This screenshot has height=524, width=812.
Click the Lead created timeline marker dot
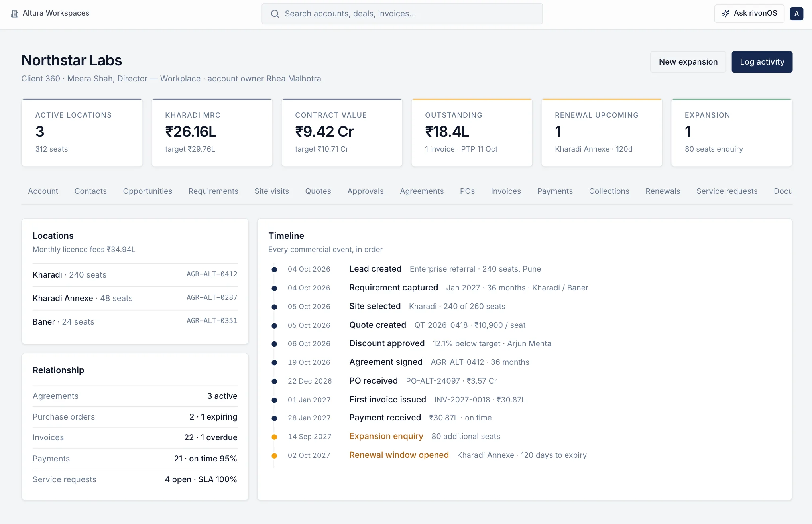point(274,270)
